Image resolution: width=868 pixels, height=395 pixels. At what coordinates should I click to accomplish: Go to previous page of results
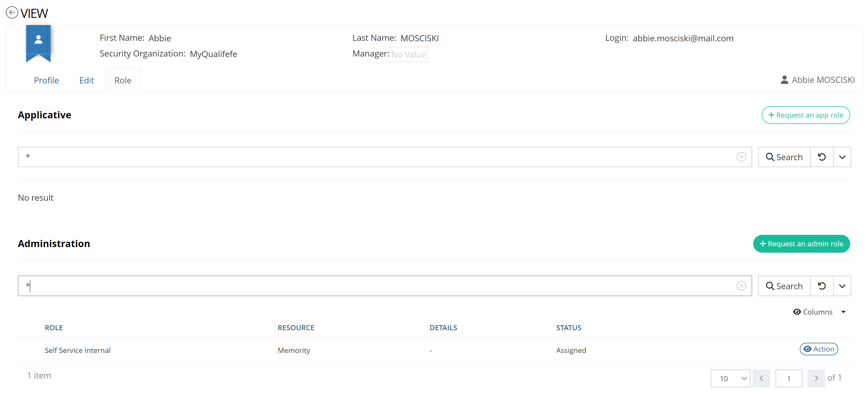click(761, 378)
